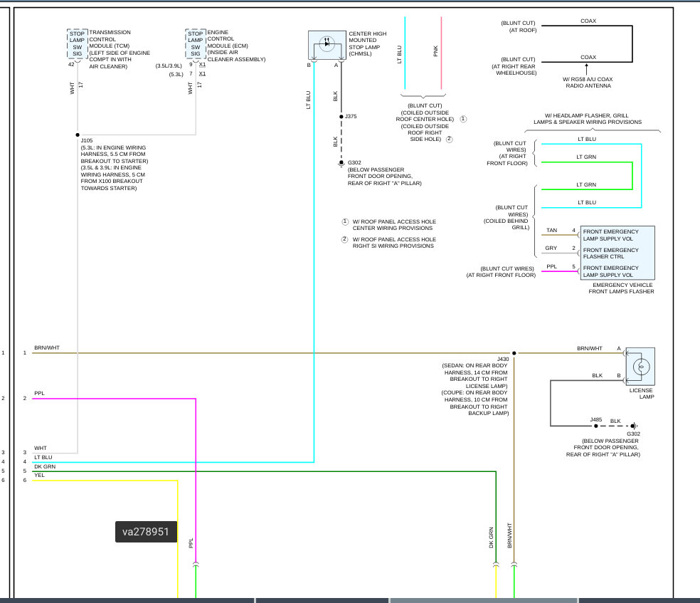Click the BRN/WHT wire label at pin 1
The image size is (700, 603).
47,347
